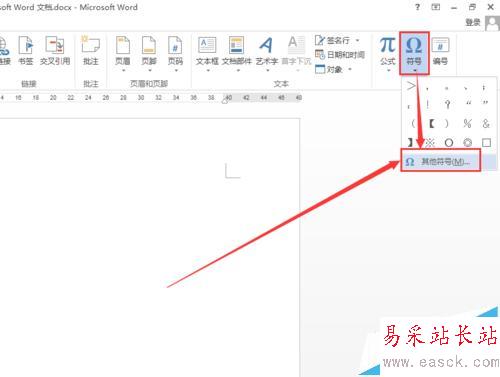
Task: Insert the closing double quote symbol
Action: (x=485, y=104)
